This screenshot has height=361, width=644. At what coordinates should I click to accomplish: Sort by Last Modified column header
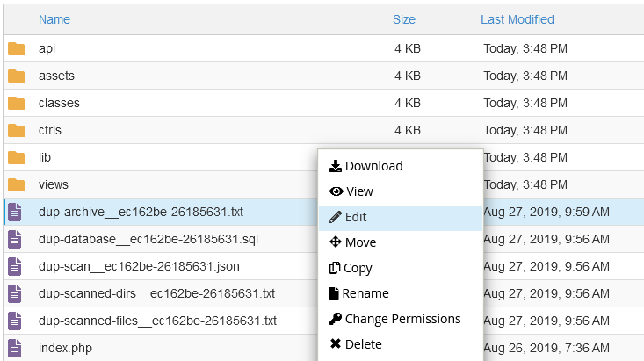point(517,19)
